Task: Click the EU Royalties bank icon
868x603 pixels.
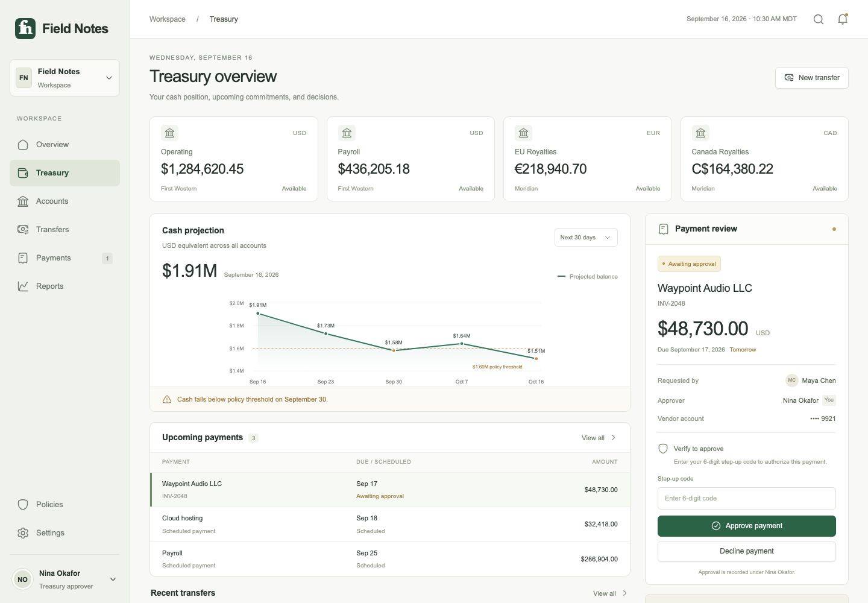Action: [x=524, y=133]
